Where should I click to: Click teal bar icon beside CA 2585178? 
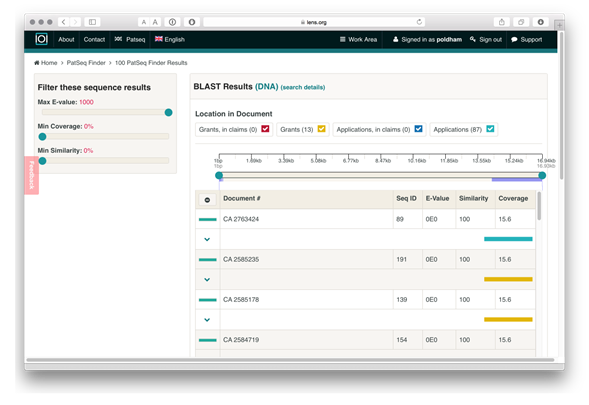pos(207,300)
